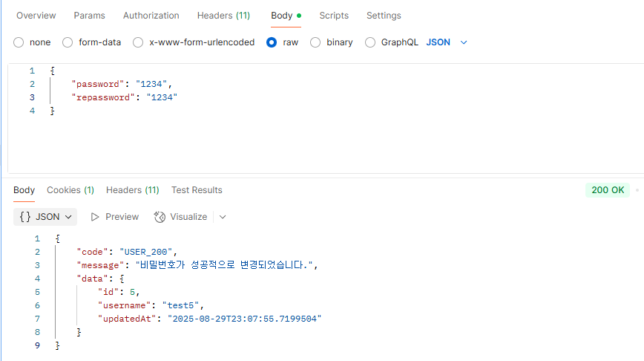Image resolution: width=644 pixels, height=361 pixels.
Task: Open response Headers (11) tab
Action: pos(132,190)
